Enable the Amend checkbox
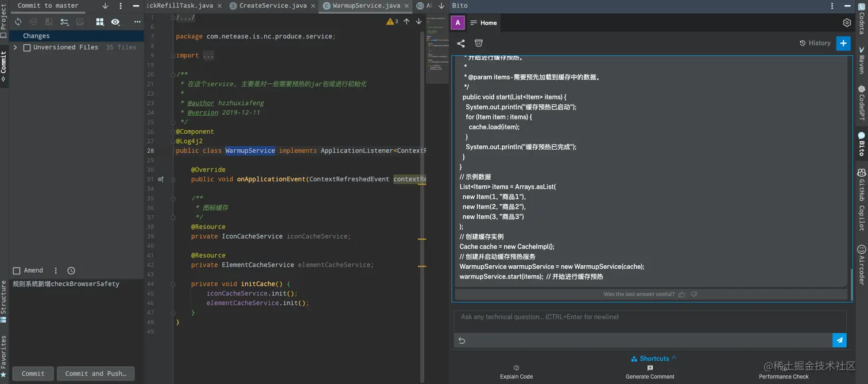 pyautogui.click(x=17, y=270)
